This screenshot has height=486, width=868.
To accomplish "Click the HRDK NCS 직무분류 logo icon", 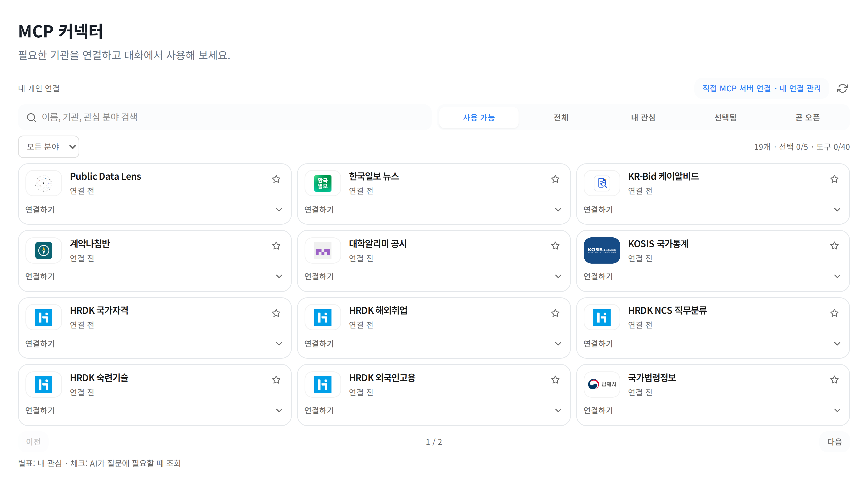I will click(602, 317).
